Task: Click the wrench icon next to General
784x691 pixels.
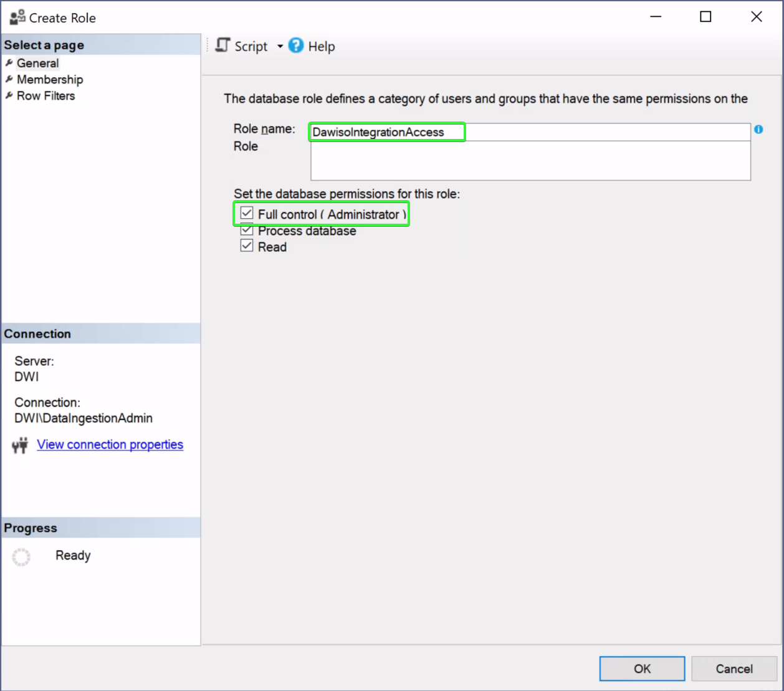Action: coord(9,63)
